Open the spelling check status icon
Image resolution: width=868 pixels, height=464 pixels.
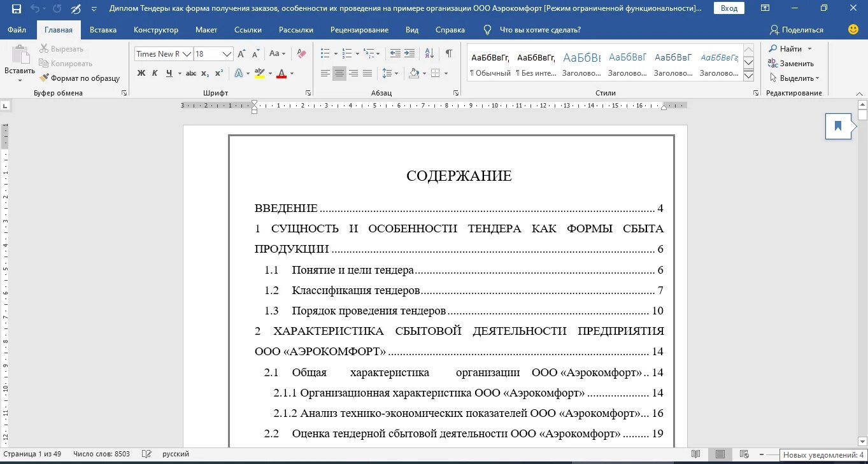146,454
